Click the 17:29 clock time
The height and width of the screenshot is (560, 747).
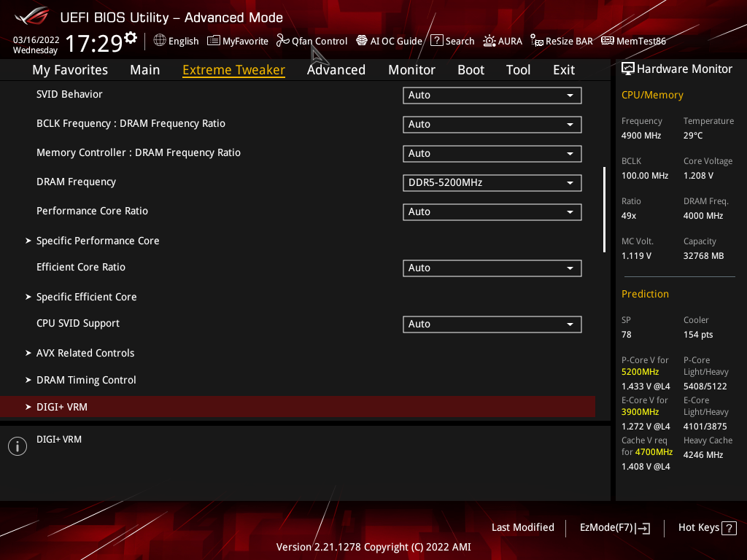click(94, 43)
